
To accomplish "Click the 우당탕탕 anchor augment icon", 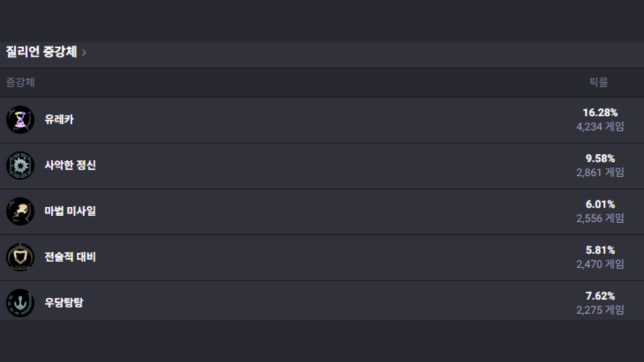I will (20, 303).
